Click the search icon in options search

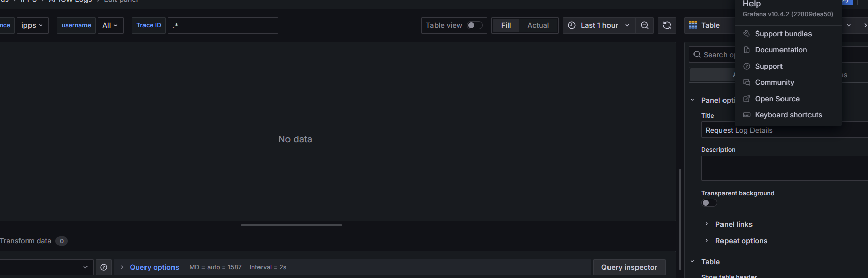click(697, 54)
